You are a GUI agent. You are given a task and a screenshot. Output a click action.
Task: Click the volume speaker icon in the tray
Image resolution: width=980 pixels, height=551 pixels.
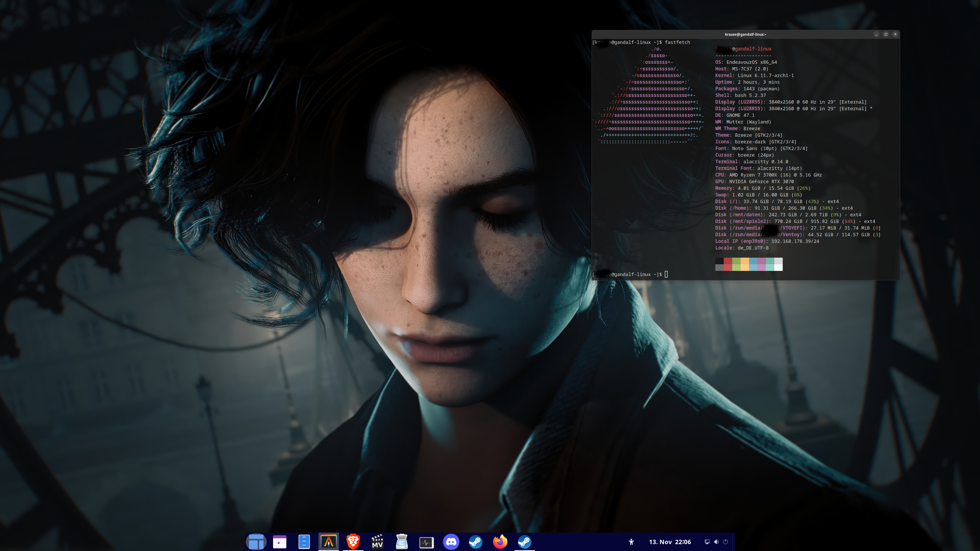tap(716, 542)
